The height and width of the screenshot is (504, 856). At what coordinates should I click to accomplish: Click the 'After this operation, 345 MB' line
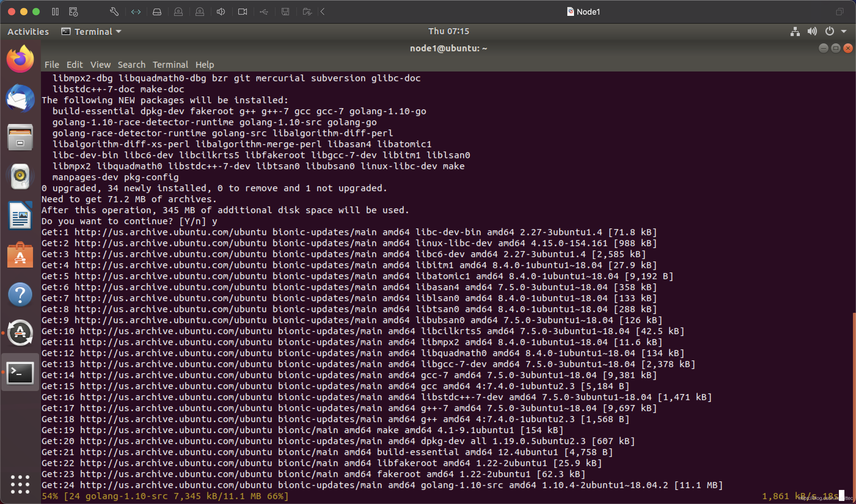click(225, 210)
